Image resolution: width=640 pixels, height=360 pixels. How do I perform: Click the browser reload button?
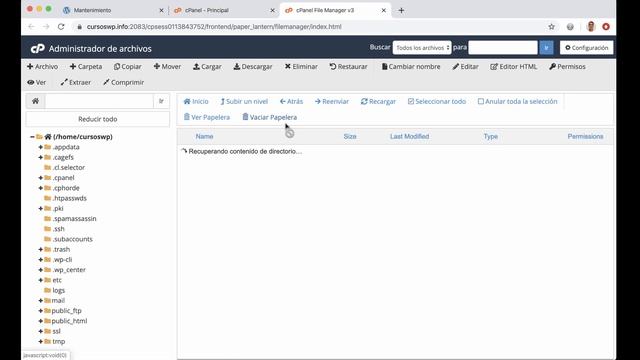[x=61, y=27]
